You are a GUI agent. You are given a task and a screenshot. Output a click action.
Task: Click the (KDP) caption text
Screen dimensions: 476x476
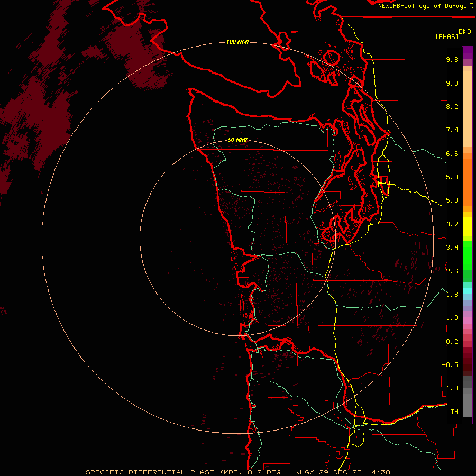coord(231,472)
